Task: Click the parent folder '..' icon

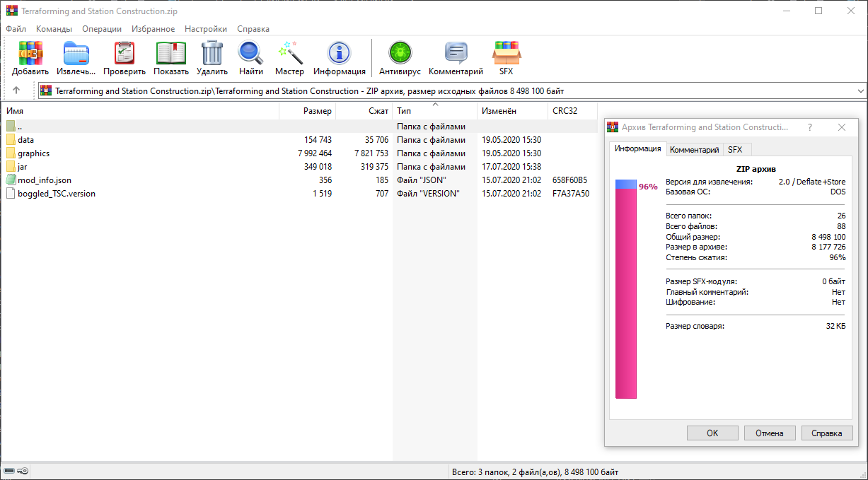Action: coord(11,127)
